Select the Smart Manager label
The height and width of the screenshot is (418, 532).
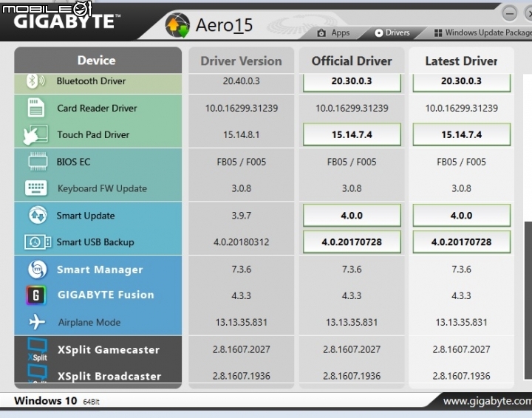100,270
